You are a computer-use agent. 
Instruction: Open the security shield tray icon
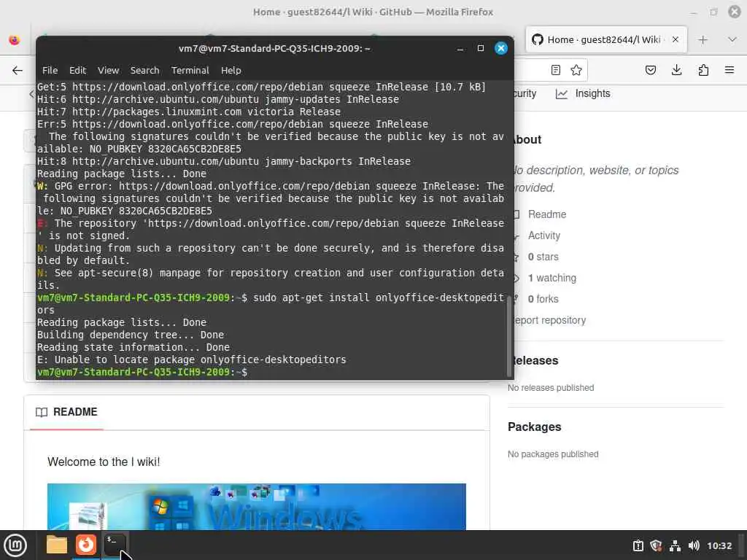click(x=656, y=545)
